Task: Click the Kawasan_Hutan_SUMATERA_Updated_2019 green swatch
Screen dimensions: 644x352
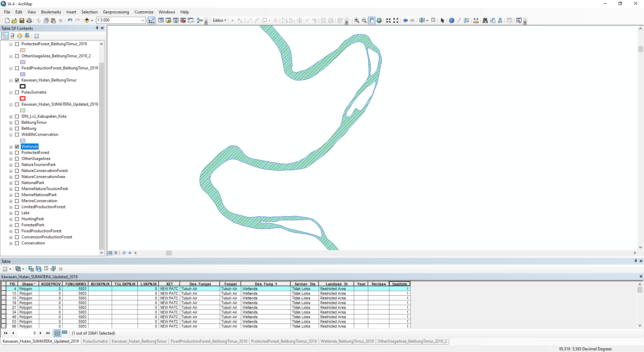Action: pyautogui.click(x=23, y=111)
